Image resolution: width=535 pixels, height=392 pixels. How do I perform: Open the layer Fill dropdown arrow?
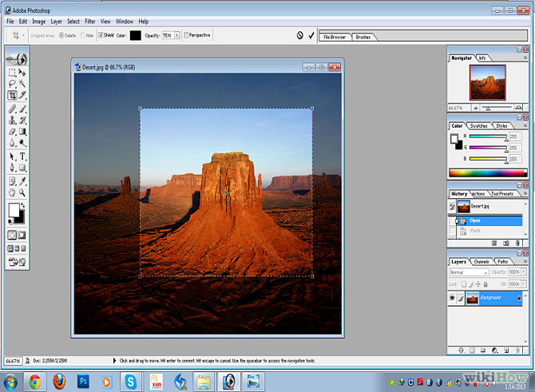(x=524, y=284)
